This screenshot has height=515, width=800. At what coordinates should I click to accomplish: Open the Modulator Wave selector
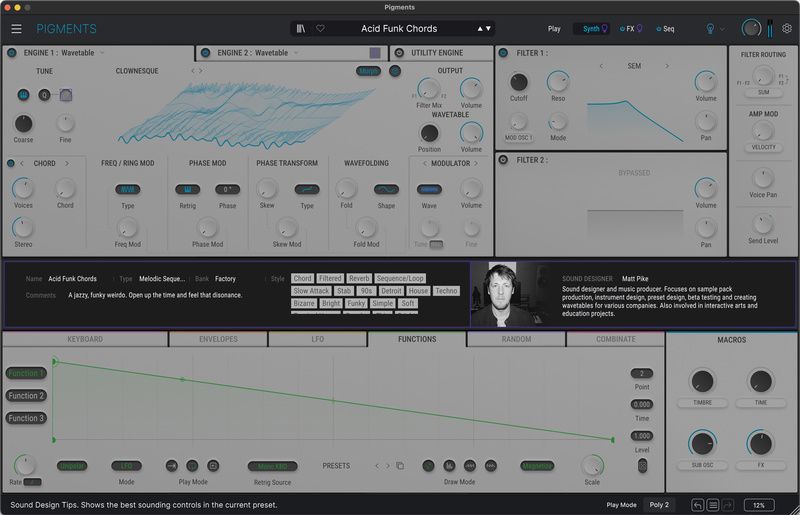429,189
